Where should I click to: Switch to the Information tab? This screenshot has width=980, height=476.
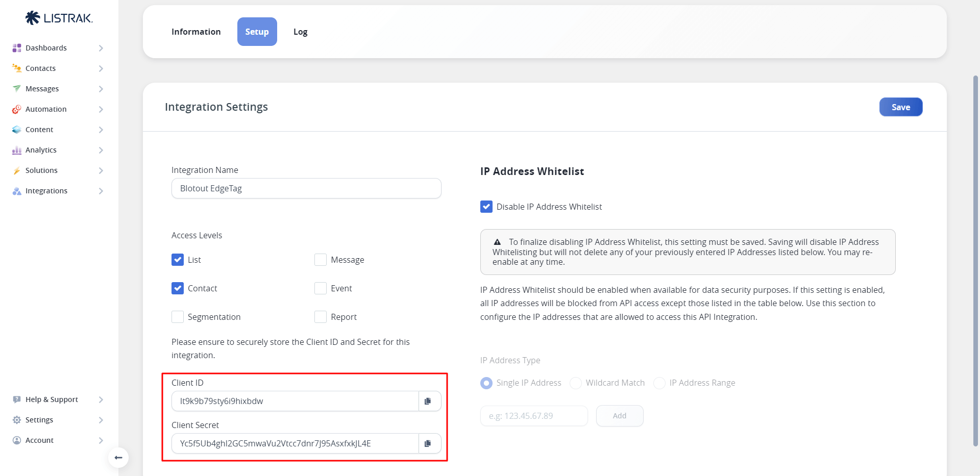tap(196, 32)
